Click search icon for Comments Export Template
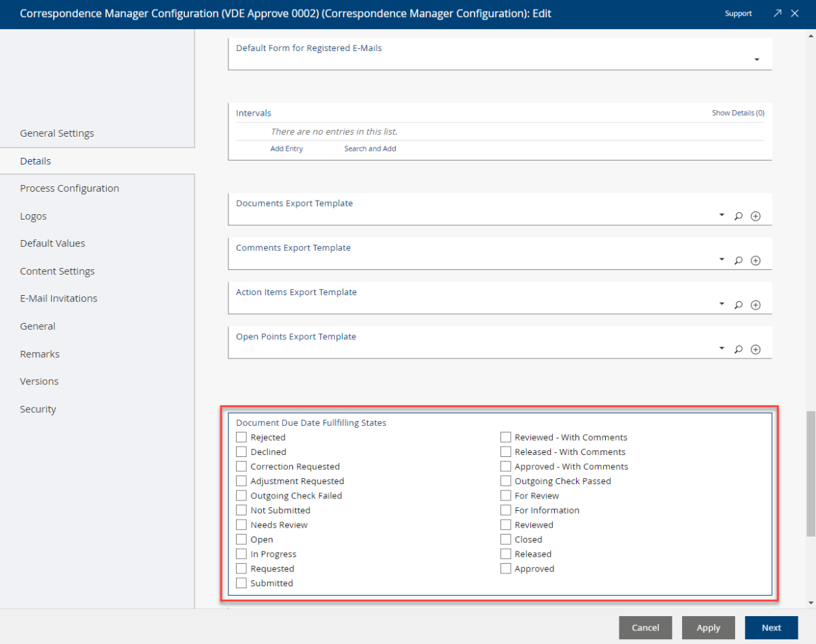This screenshot has width=816, height=644. (738, 260)
